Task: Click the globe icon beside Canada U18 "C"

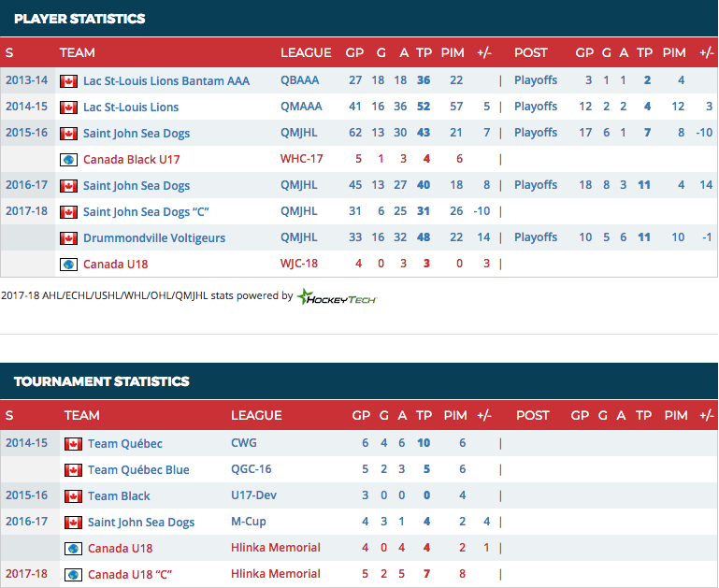Action: coord(73,575)
